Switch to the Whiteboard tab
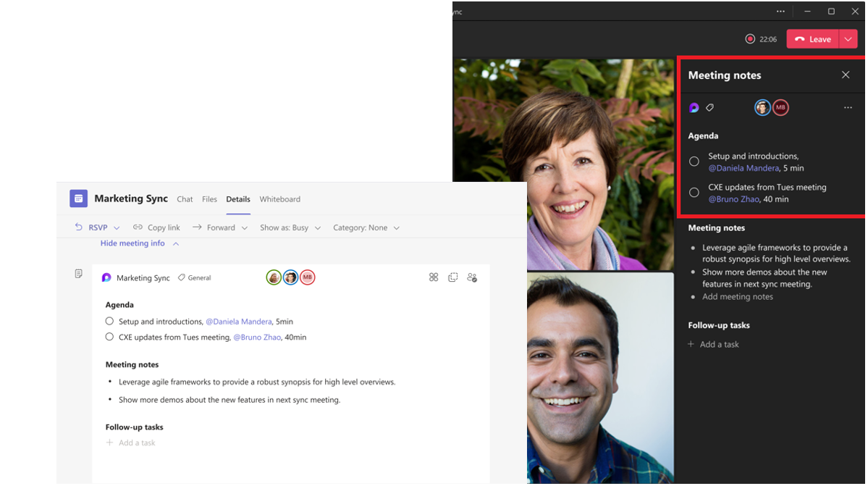The height and width of the screenshot is (486, 868). 279,199
